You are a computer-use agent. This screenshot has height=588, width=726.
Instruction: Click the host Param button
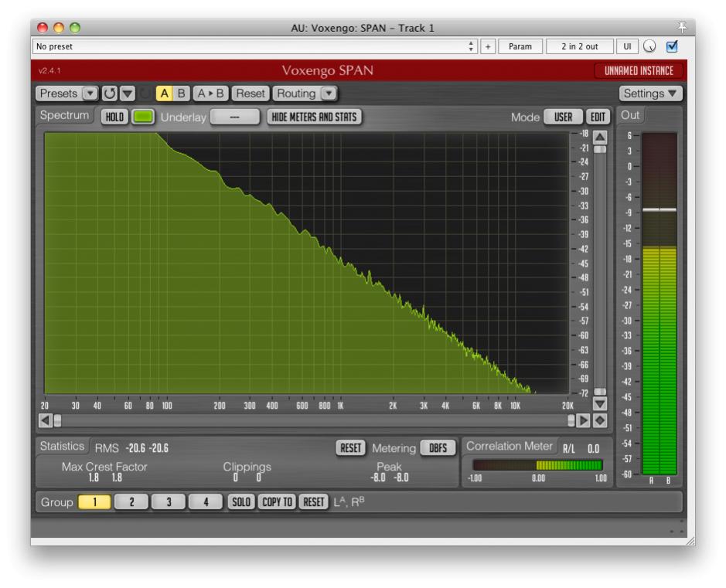(520, 46)
